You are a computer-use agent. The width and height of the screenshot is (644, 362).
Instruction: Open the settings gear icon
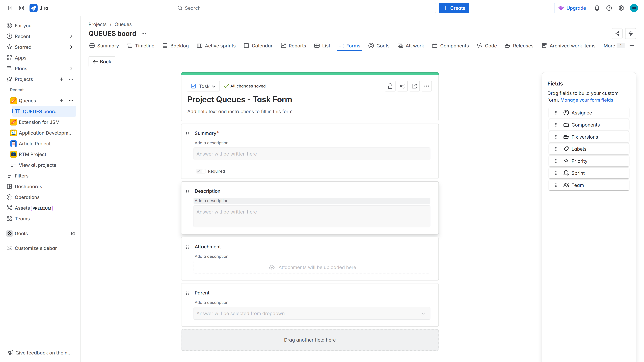click(x=621, y=8)
